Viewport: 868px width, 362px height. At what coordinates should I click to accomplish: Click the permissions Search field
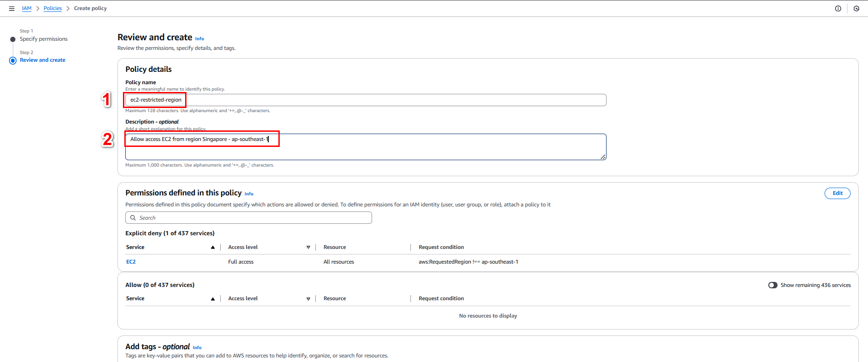pos(249,218)
